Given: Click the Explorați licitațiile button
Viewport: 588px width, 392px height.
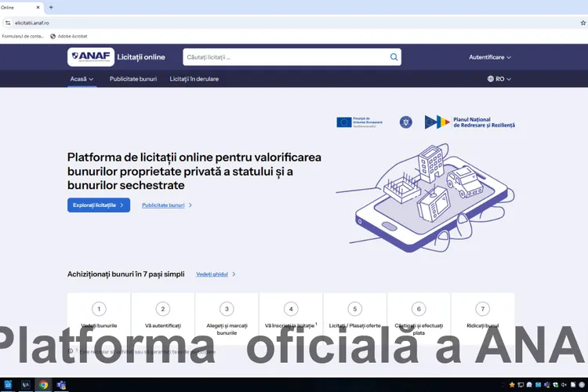Looking at the screenshot, I should [x=99, y=205].
